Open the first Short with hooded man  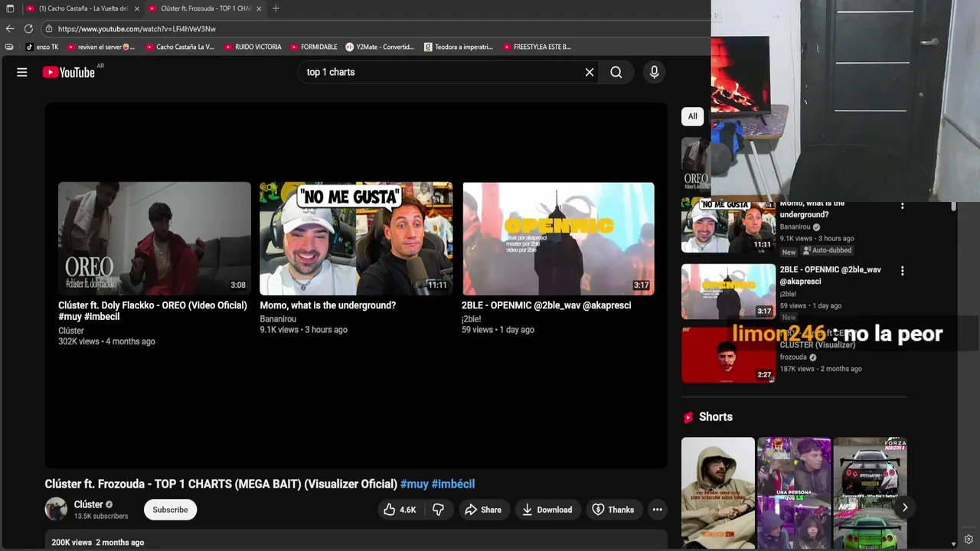pyautogui.click(x=718, y=493)
